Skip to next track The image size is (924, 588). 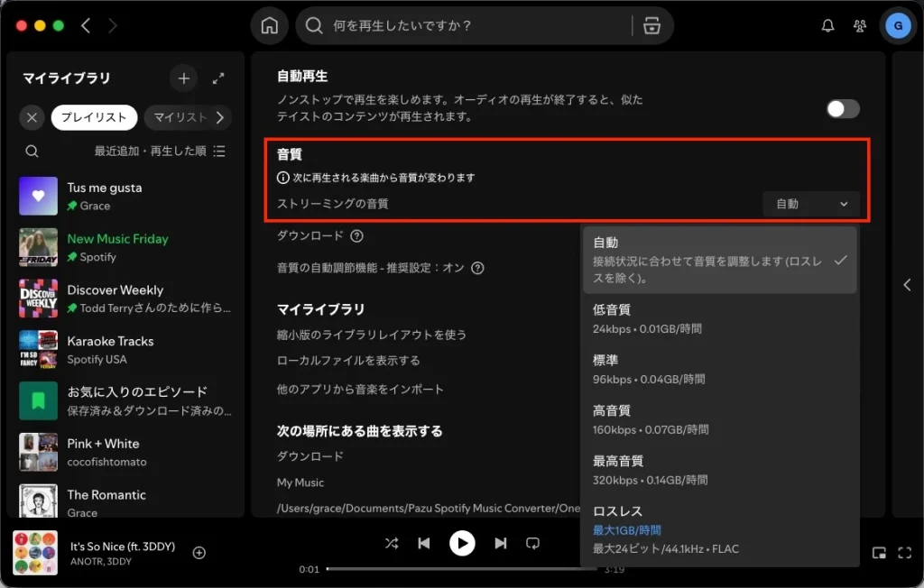coord(500,543)
